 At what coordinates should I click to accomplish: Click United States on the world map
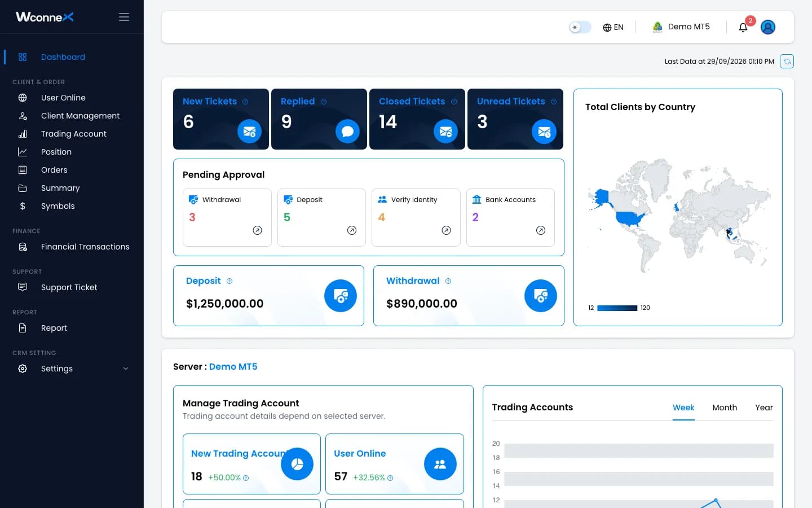tap(630, 218)
